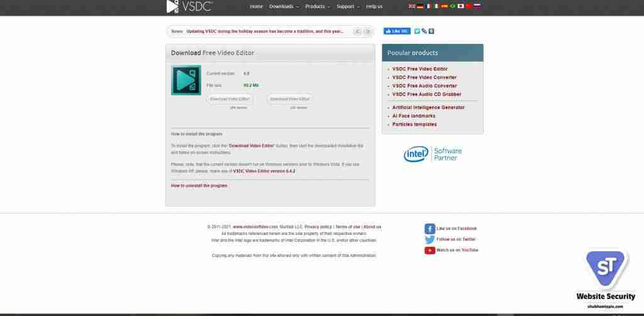
Task: Open the Home menu item
Action: tap(257, 6)
